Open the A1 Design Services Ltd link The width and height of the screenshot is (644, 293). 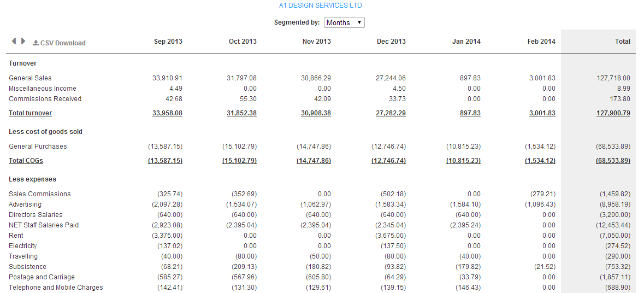click(320, 5)
